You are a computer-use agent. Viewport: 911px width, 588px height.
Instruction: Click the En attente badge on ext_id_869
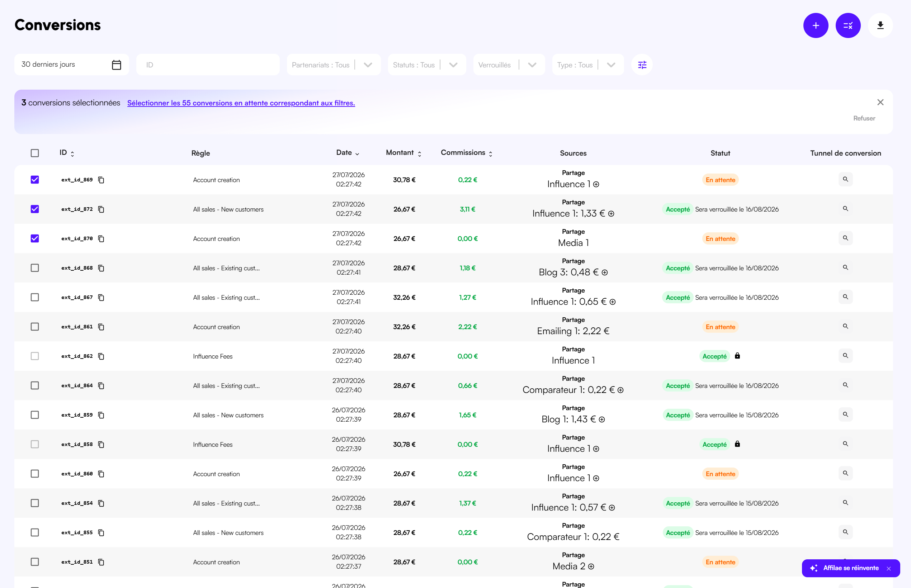(x=720, y=180)
